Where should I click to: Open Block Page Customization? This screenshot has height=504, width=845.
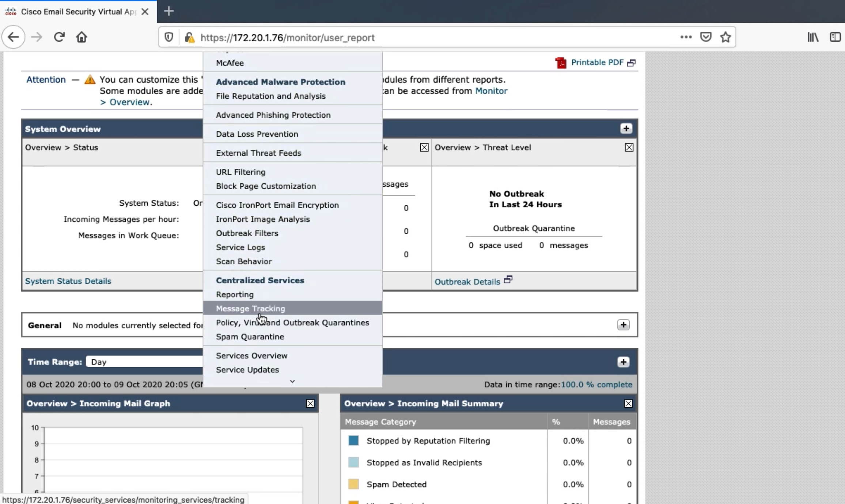pos(293,186)
